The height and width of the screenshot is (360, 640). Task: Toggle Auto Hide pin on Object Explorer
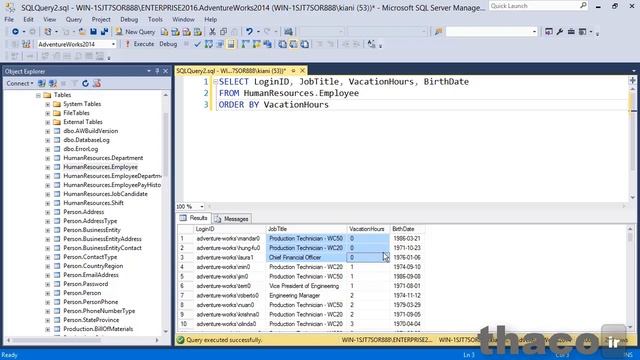157,71
